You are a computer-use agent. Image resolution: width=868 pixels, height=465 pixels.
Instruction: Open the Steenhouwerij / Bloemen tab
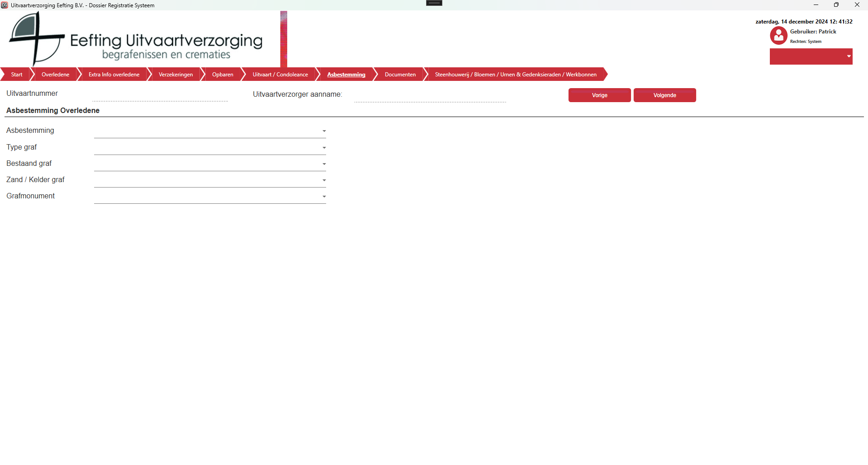pyautogui.click(x=515, y=75)
